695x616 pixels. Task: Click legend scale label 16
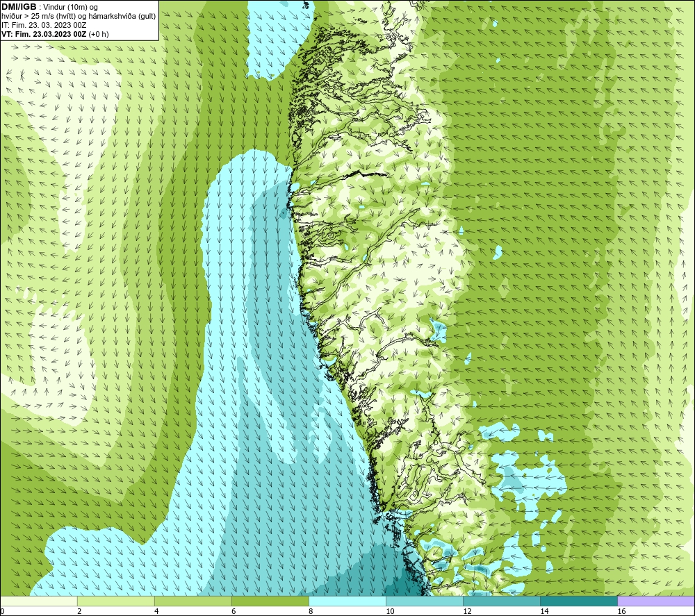[621, 612]
